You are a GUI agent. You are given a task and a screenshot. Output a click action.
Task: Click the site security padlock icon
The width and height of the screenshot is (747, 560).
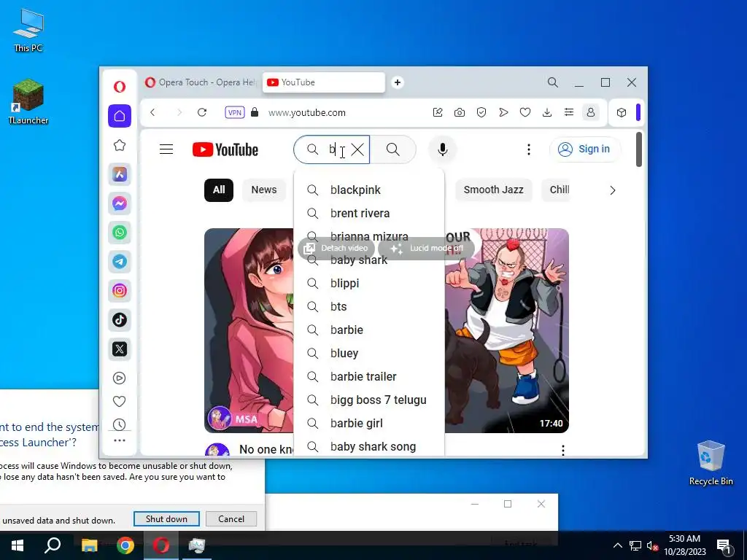[x=255, y=112]
